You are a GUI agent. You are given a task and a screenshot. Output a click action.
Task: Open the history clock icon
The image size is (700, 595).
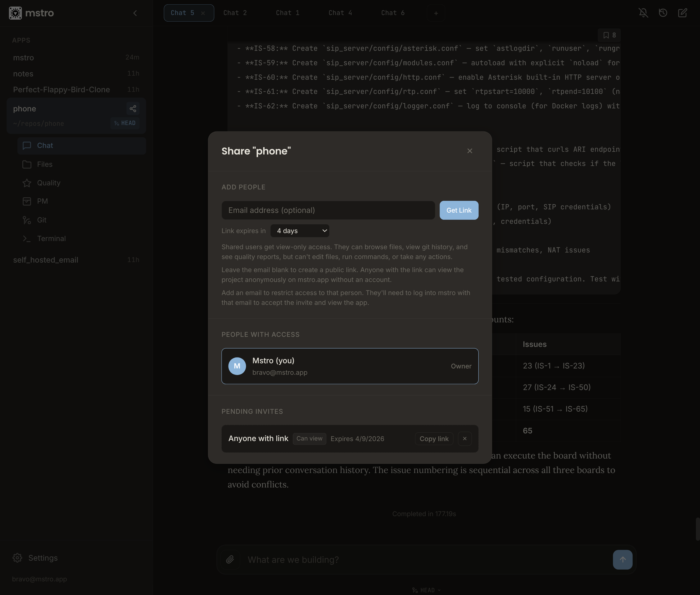(663, 13)
